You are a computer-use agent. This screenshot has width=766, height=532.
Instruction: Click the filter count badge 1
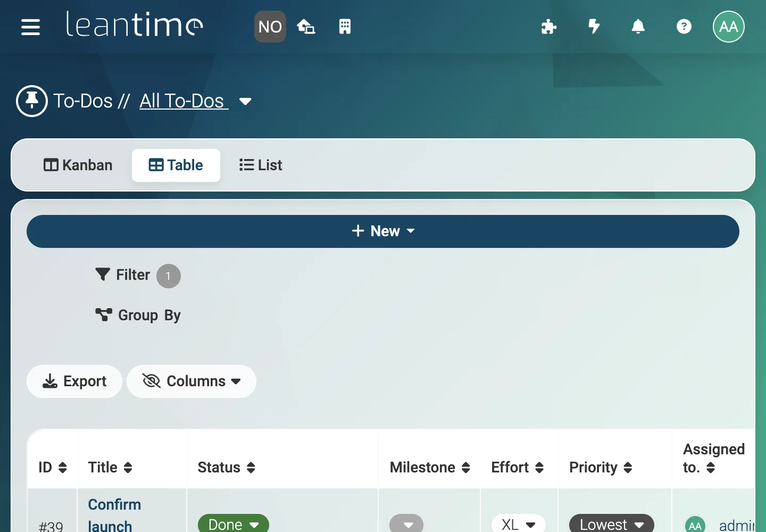coord(169,276)
